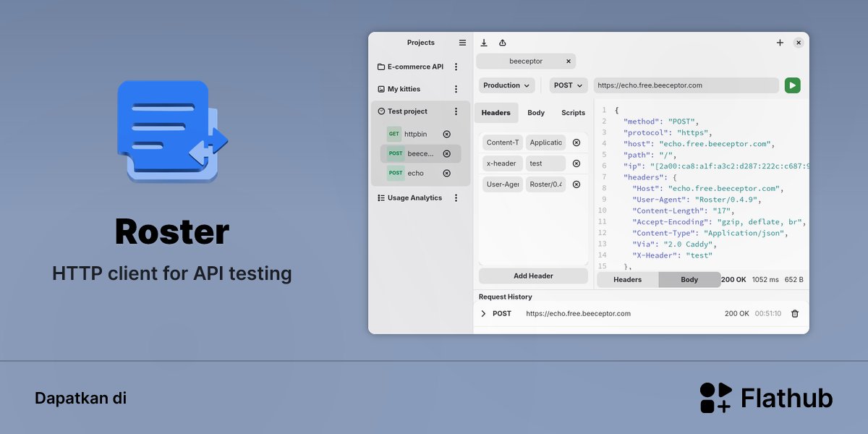Add a new request tab with plus icon
868x434 pixels.
pos(780,43)
